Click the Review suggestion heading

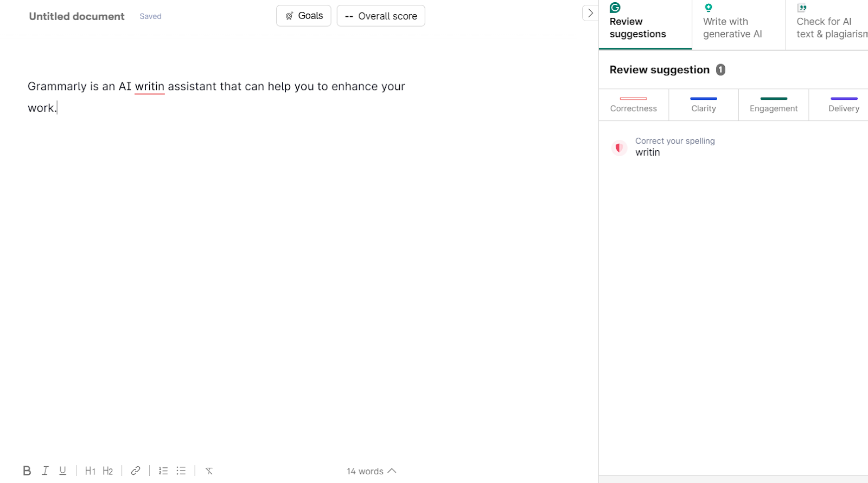[659, 69]
